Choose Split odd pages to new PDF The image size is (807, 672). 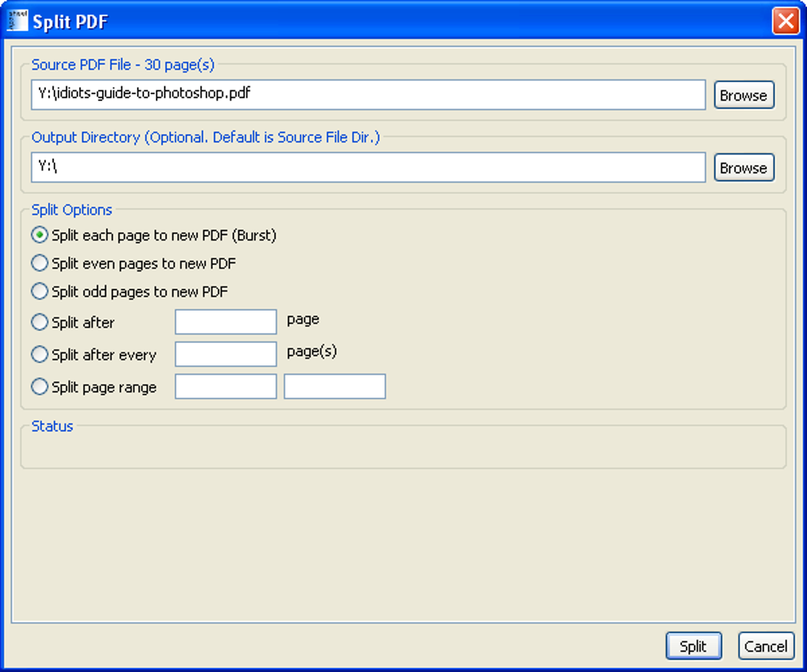40,292
